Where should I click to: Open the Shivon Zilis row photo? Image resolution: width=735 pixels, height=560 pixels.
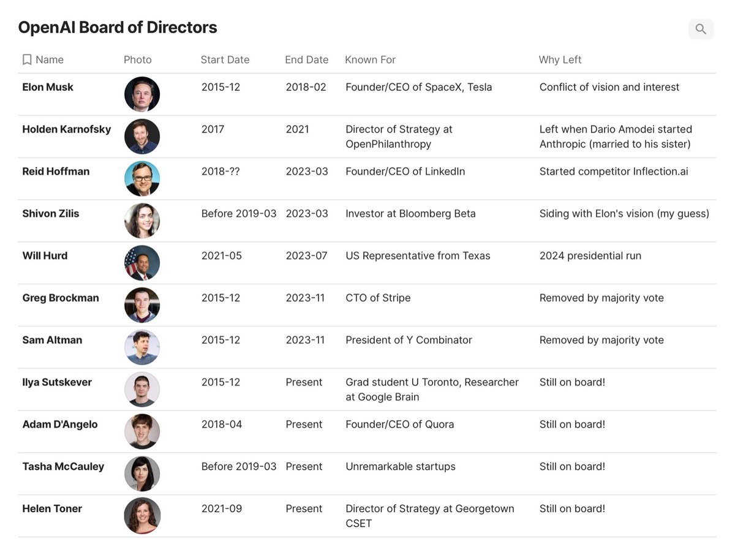pos(142,221)
